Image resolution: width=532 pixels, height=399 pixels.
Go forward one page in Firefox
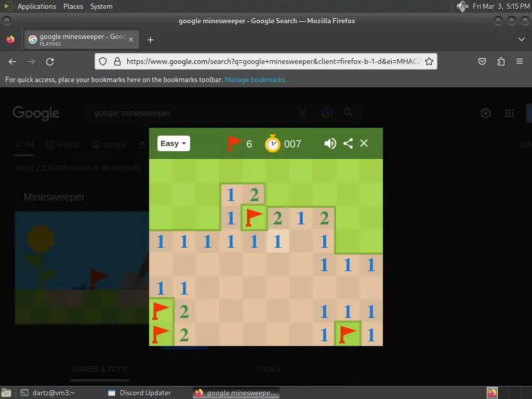pyautogui.click(x=31, y=62)
